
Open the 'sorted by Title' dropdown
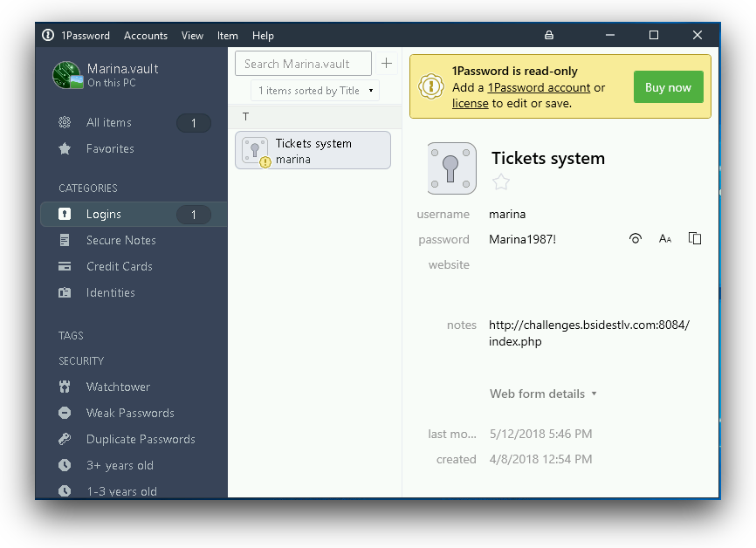[x=314, y=90]
